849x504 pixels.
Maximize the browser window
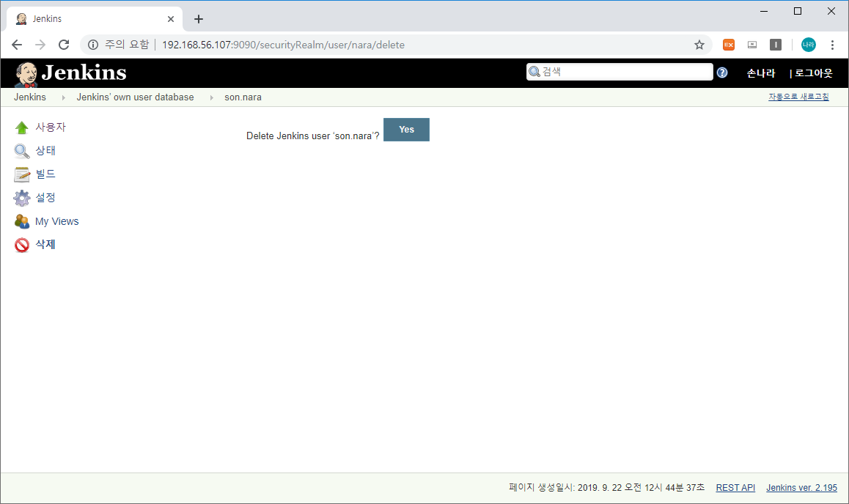pos(798,11)
